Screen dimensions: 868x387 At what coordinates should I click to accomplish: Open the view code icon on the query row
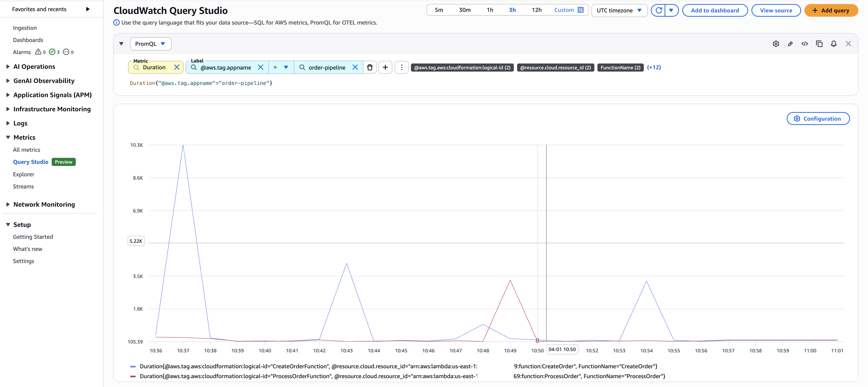(x=805, y=44)
